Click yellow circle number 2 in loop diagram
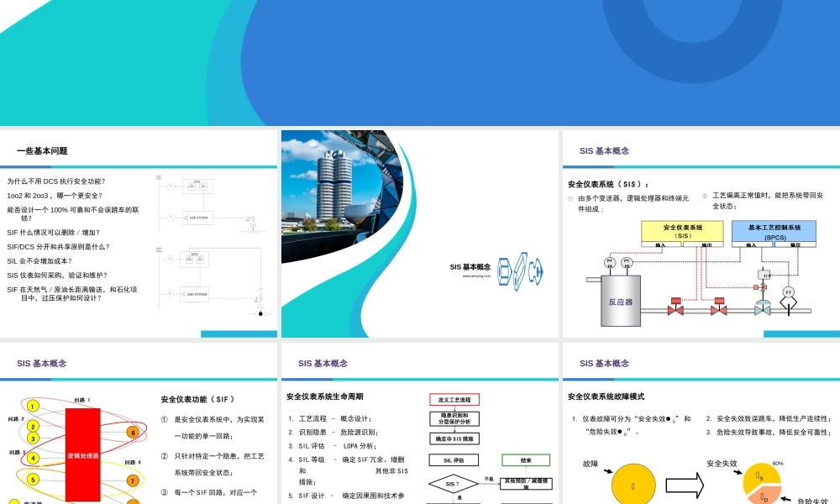The width and height of the screenshot is (840, 504). click(33, 427)
